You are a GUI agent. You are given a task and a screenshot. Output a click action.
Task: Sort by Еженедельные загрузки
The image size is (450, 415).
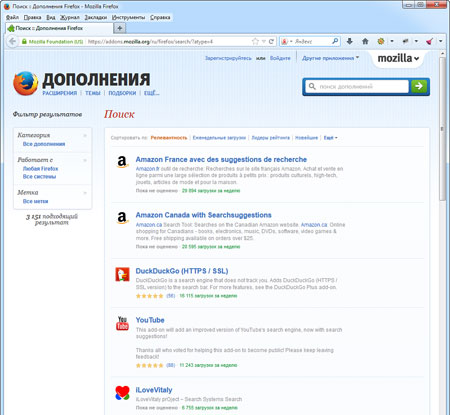tap(219, 138)
